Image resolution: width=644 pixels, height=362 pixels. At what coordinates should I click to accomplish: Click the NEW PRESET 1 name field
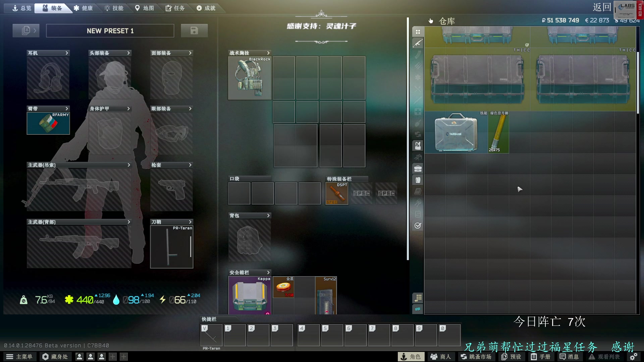tap(110, 31)
